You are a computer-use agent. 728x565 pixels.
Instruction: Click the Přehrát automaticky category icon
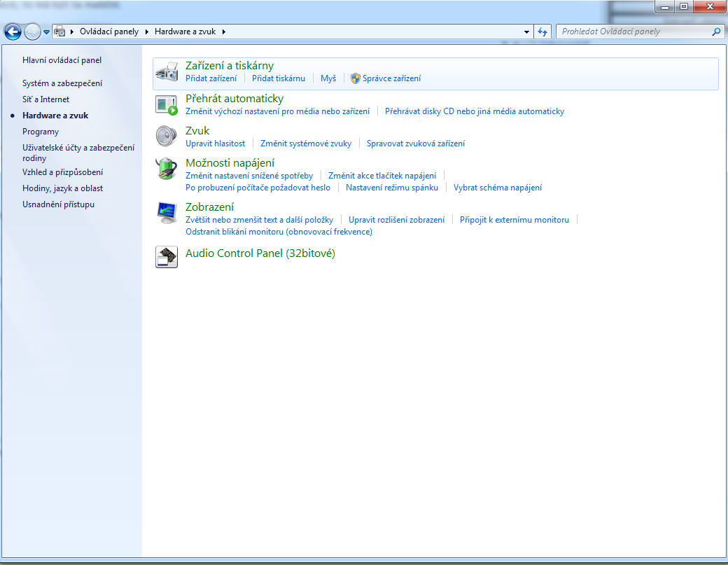coord(167,105)
